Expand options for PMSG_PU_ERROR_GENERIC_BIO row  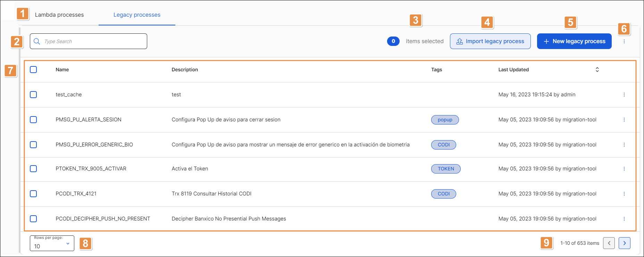pyautogui.click(x=624, y=145)
